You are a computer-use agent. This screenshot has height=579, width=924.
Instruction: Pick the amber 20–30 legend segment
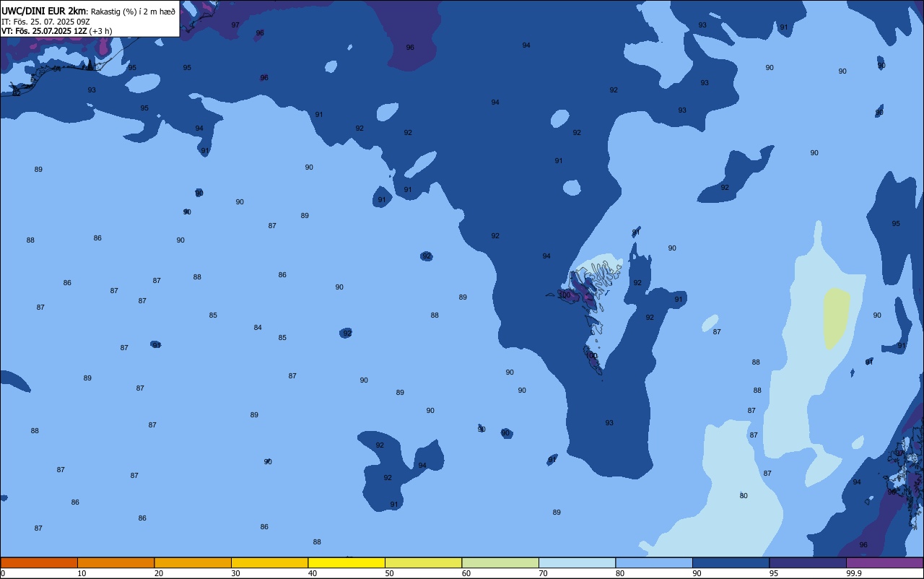[x=193, y=562]
